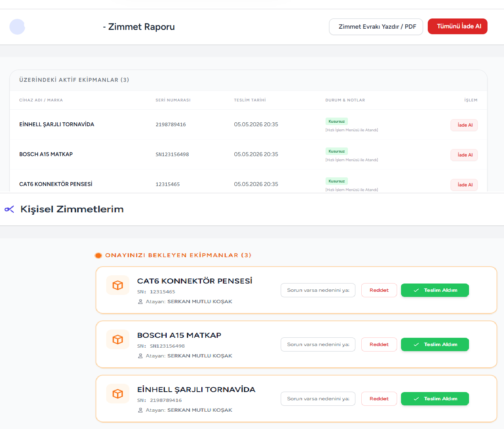Click the box icon for EİNHELL ŞARJLI TORNAVİDA card

click(118, 394)
